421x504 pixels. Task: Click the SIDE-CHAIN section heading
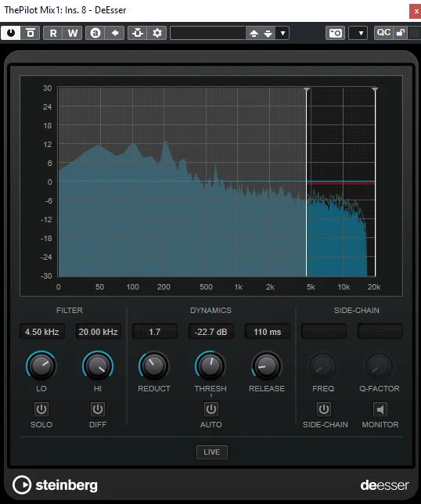357,310
